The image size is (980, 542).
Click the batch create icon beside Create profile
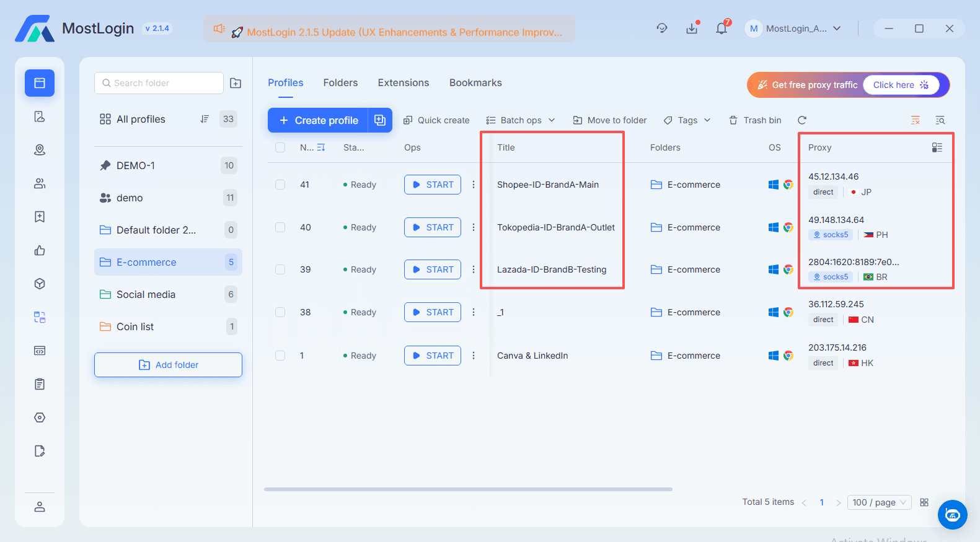pyautogui.click(x=380, y=120)
